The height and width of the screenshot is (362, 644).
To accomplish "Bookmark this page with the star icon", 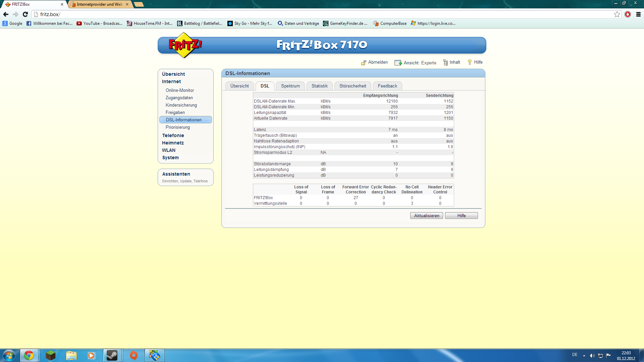I will point(617,14).
